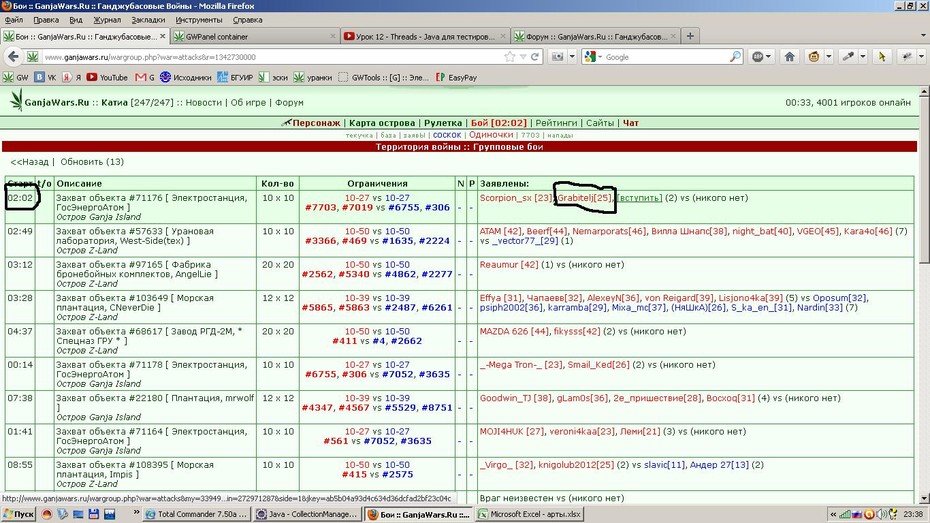Go back with the browser back arrow
Screen dimensions: 930x523
(x=13, y=57)
